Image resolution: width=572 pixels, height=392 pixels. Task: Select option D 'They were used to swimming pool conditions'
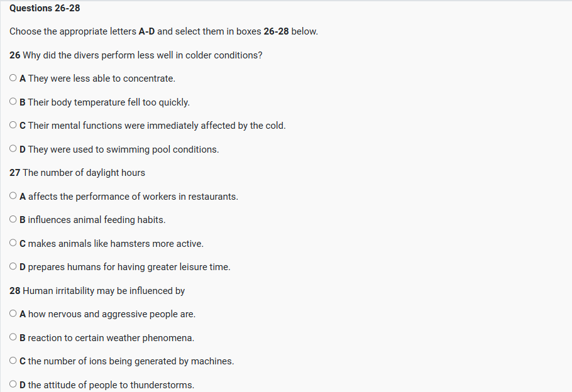[x=14, y=150]
